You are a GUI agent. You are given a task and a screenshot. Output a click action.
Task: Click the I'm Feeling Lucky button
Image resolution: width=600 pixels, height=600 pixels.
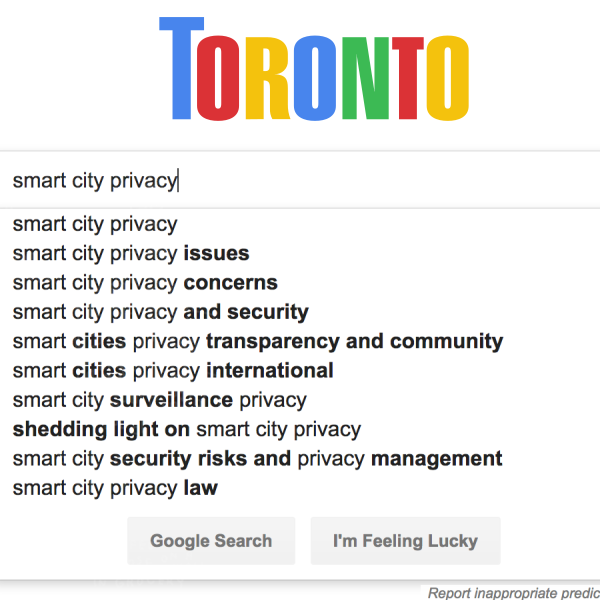coord(405,541)
